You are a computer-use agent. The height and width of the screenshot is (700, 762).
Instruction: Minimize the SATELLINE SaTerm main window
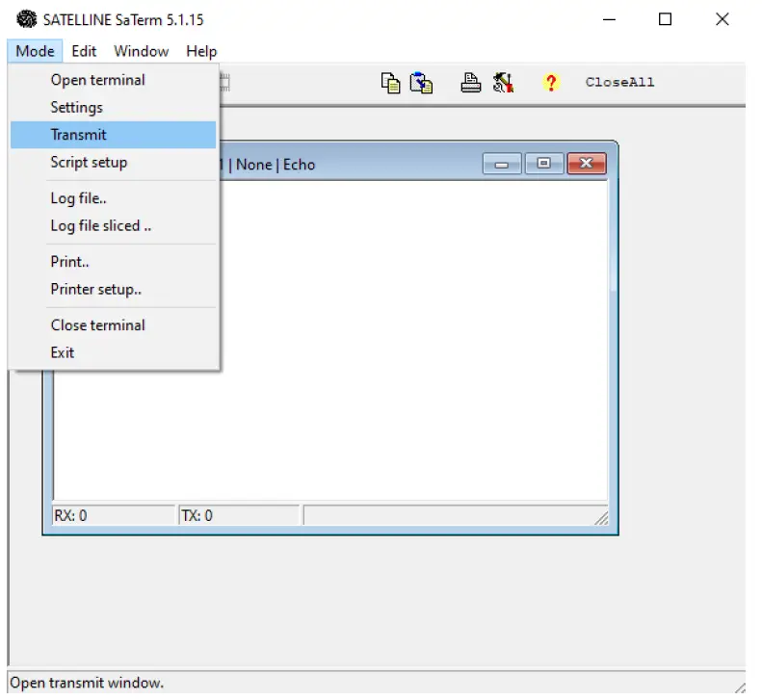pos(610,19)
